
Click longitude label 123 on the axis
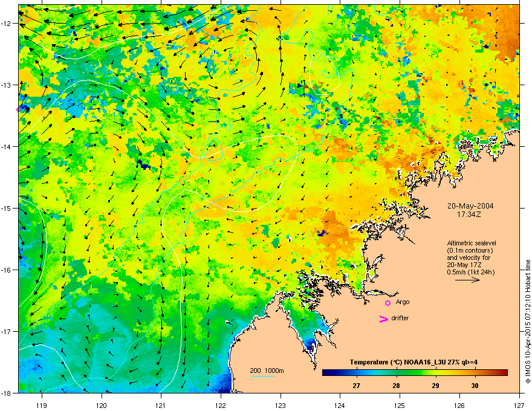(281, 405)
